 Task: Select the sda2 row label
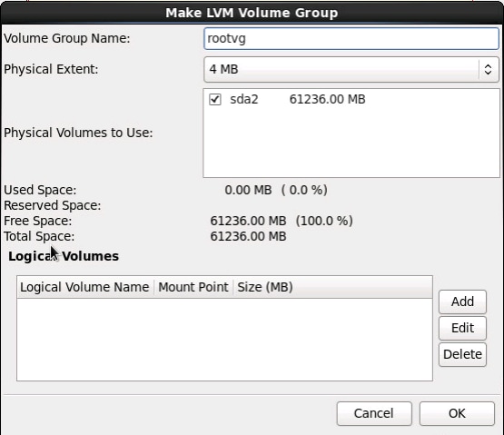coord(244,99)
